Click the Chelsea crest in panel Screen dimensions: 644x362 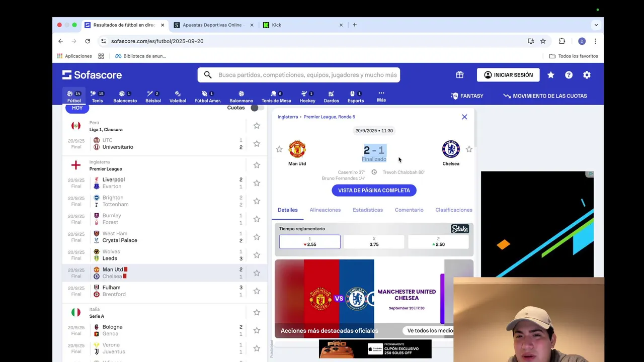coord(451,149)
